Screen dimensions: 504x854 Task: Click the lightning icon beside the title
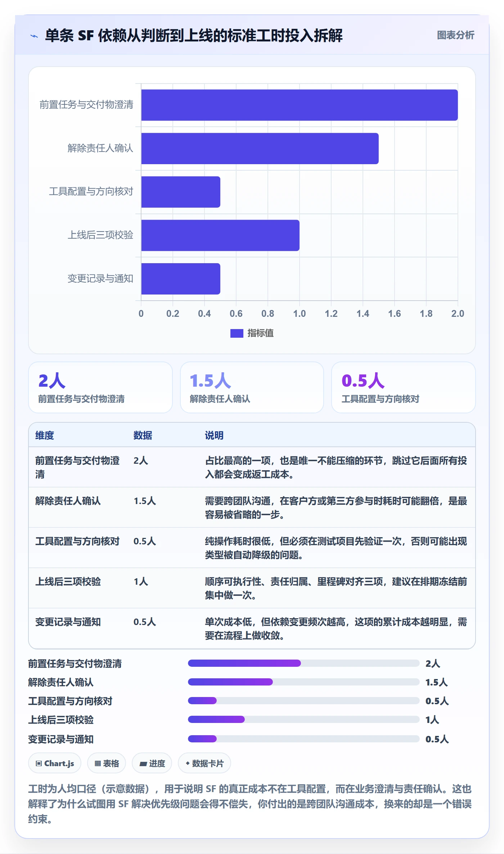[34, 36]
